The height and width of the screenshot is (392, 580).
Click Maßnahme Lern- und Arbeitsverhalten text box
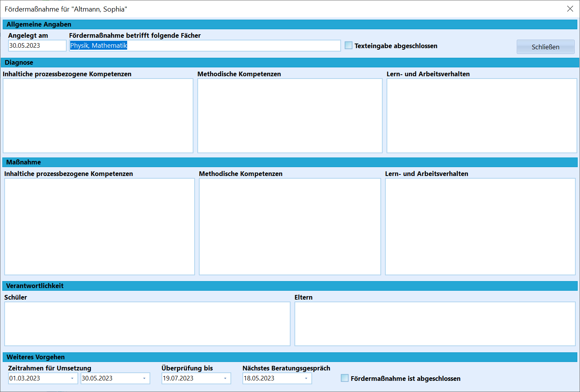pos(480,226)
